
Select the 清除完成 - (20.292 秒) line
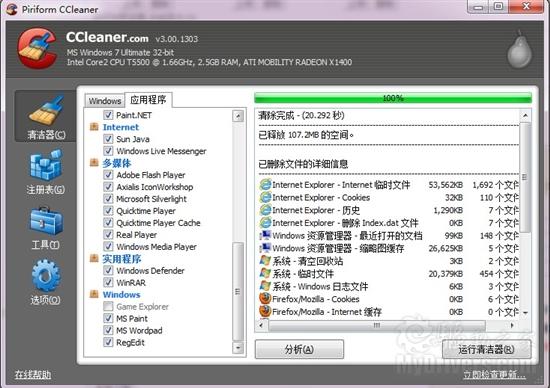coord(301,115)
